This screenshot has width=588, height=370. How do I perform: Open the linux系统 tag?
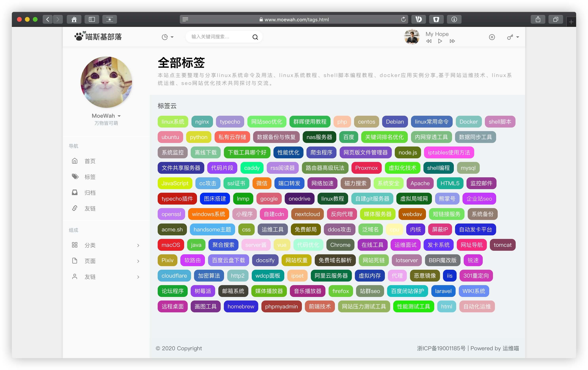pos(173,122)
